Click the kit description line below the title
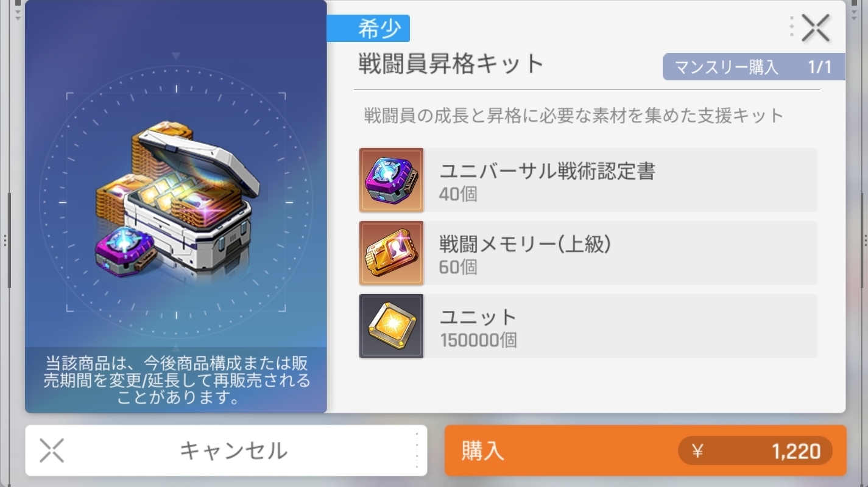868x487 pixels. (x=573, y=115)
